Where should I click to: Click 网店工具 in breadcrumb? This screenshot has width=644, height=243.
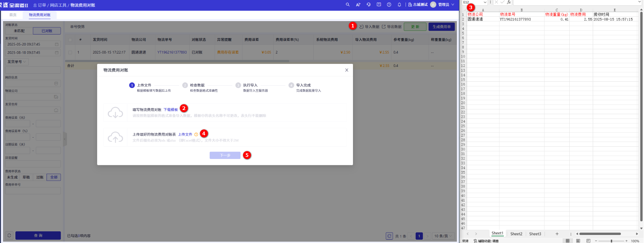click(58, 5)
